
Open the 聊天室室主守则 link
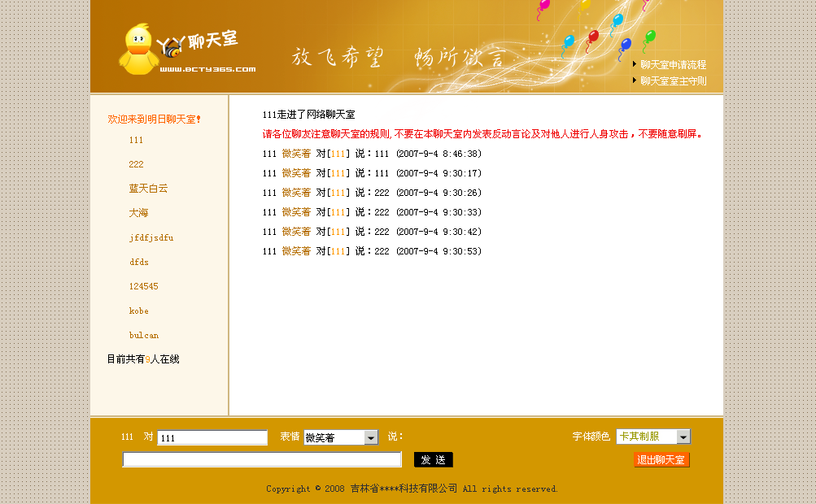pos(673,81)
